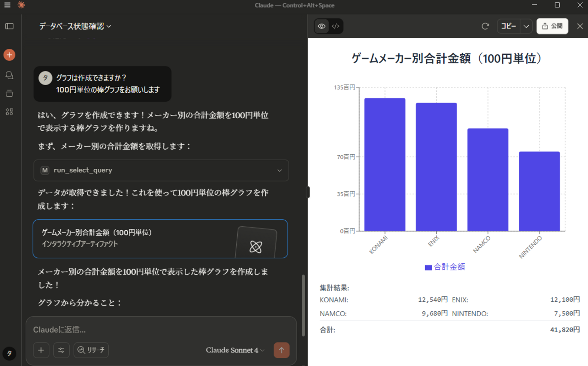The width and height of the screenshot is (588, 366).
Task: Minimize the Claude window
Action: click(x=535, y=5)
